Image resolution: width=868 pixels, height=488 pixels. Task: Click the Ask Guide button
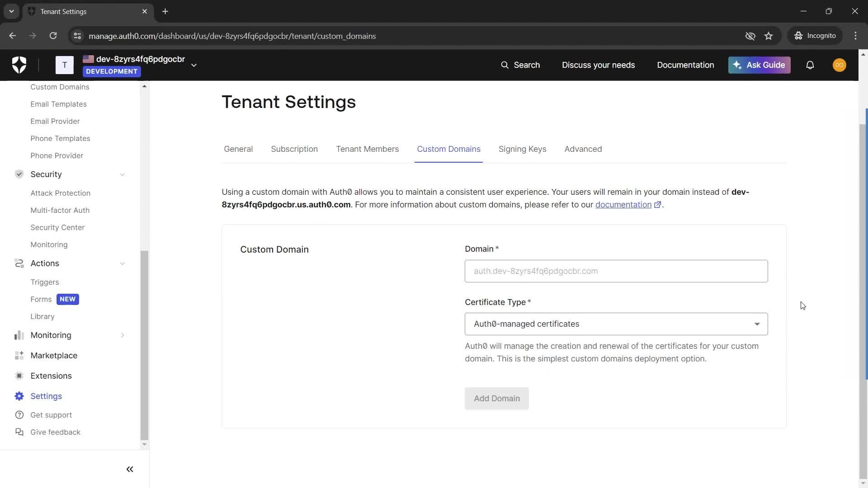[759, 65]
